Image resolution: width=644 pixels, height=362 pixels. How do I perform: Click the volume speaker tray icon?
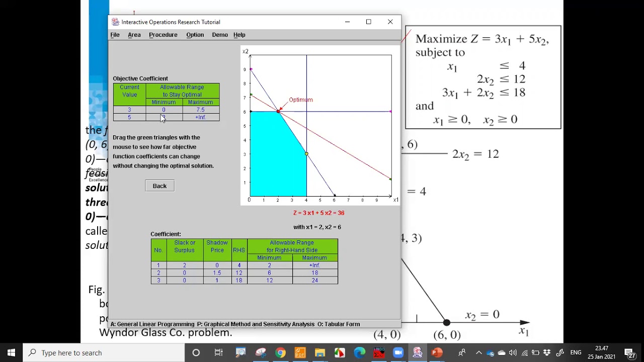pos(513,352)
